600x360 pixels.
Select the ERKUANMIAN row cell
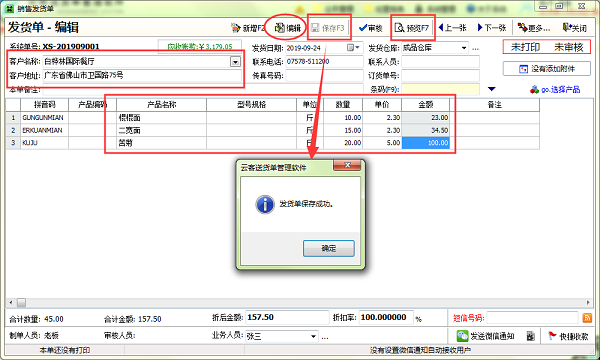click(44, 130)
